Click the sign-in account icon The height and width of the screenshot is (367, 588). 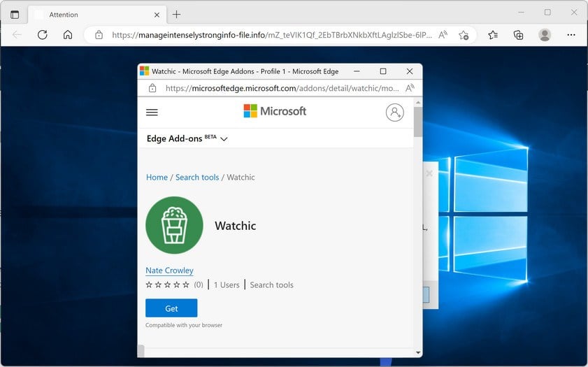tap(394, 113)
